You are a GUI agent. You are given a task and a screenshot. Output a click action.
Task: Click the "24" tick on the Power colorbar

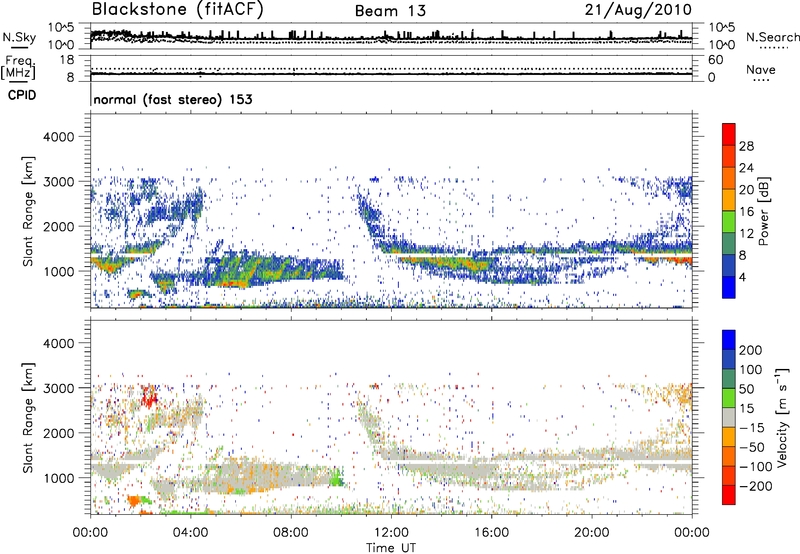click(746, 168)
